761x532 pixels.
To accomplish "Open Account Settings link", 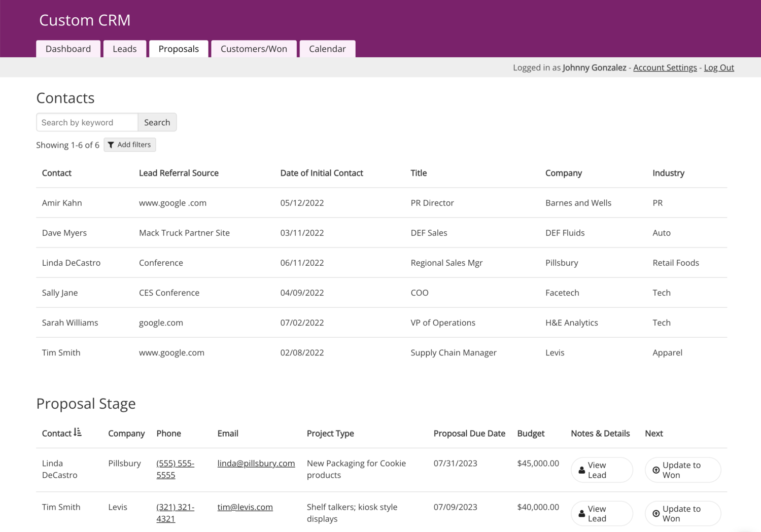I will click(665, 67).
